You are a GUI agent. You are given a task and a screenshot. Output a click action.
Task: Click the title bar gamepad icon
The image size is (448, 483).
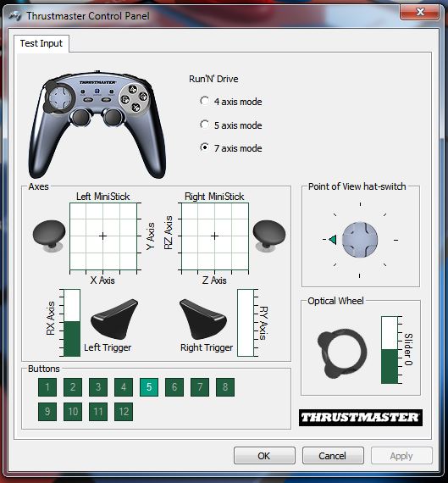pyautogui.click(x=14, y=15)
